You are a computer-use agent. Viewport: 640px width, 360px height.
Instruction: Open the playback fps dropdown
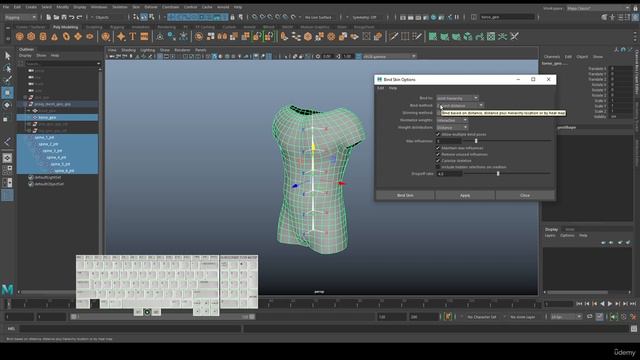(x=566, y=317)
